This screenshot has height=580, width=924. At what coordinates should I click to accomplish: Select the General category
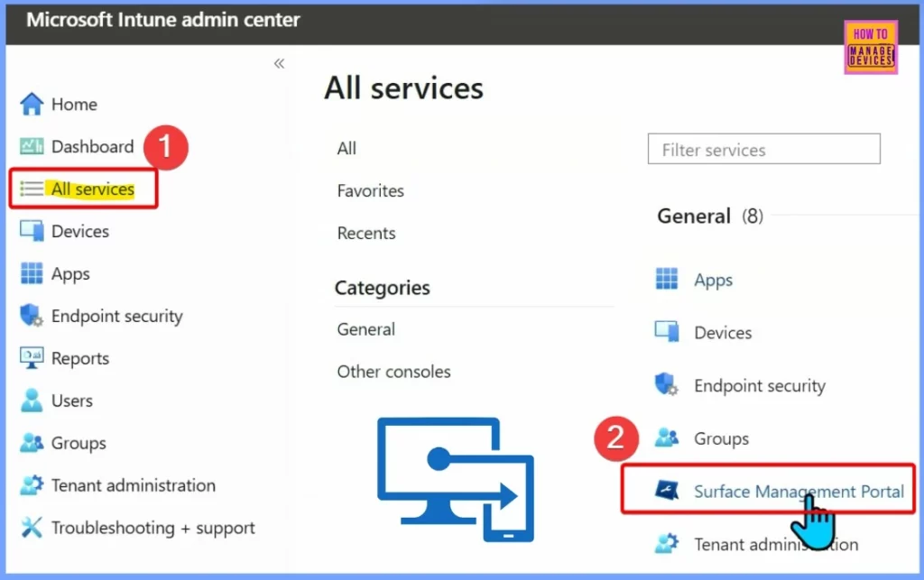(x=366, y=329)
